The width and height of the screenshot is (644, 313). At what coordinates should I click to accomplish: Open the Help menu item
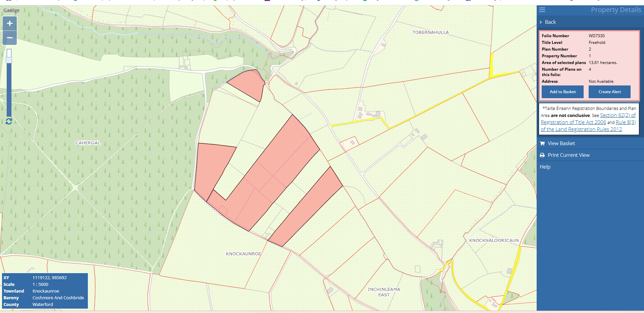(545, 167)
